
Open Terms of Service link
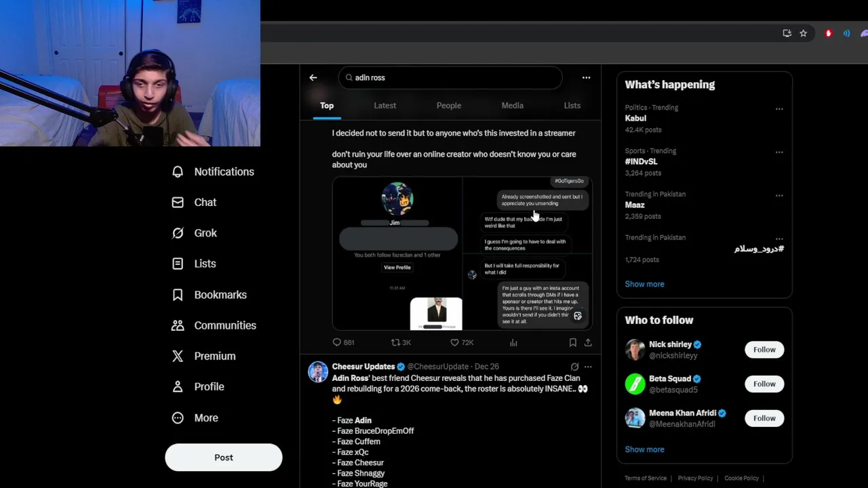pyautogui.click(x=646, y=479)
